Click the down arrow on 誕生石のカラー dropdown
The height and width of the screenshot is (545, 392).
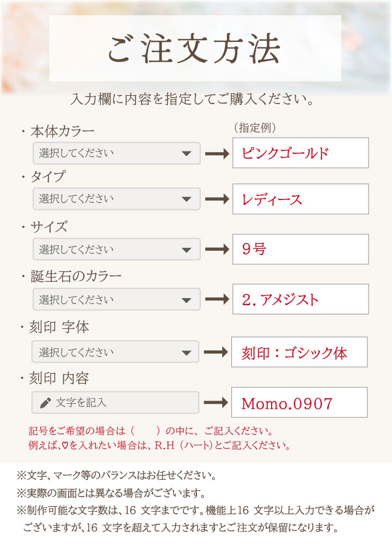[x=187, y=300]
